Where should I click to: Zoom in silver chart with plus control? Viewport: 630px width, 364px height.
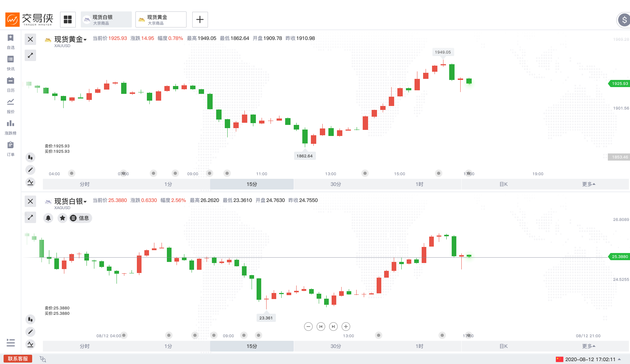pos(346,327)
